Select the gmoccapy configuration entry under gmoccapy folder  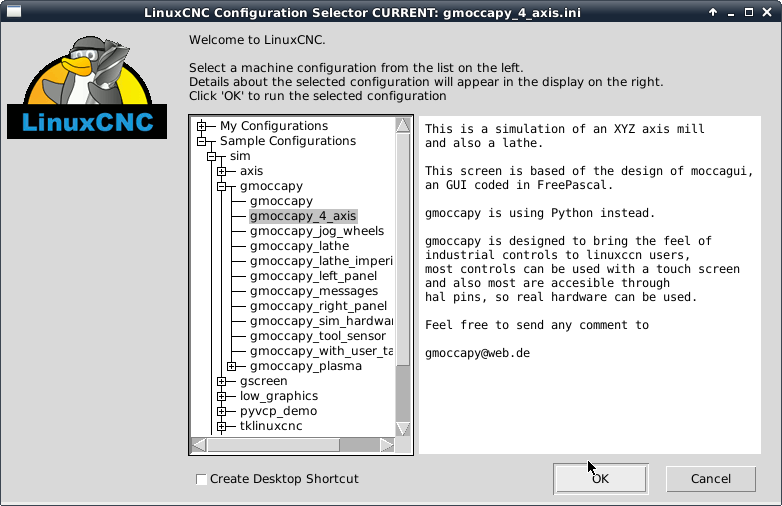pos(281,201)
